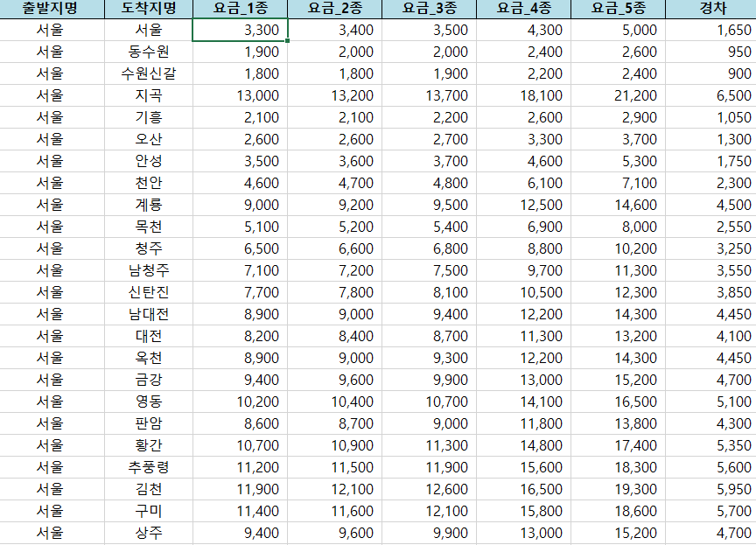Click the 요금_2종 column header
Viewport: 756px width, 545px height.
pyautogui.click(x=334, y=9)
